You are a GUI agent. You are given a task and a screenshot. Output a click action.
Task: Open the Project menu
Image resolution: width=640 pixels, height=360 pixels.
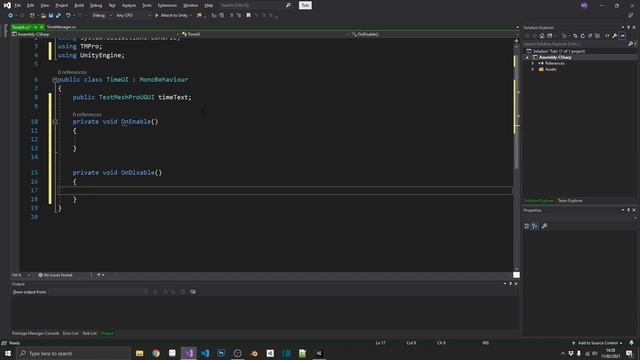[62, 5]
